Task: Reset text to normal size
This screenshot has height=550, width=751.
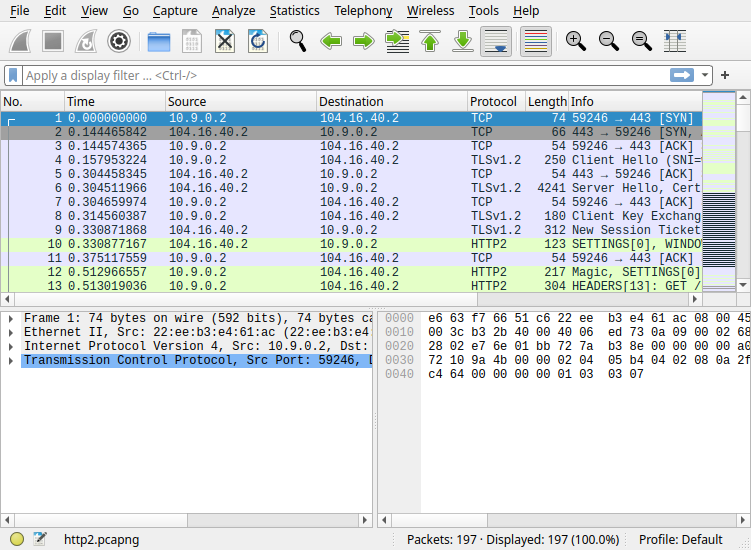Action: click(642, 41)
